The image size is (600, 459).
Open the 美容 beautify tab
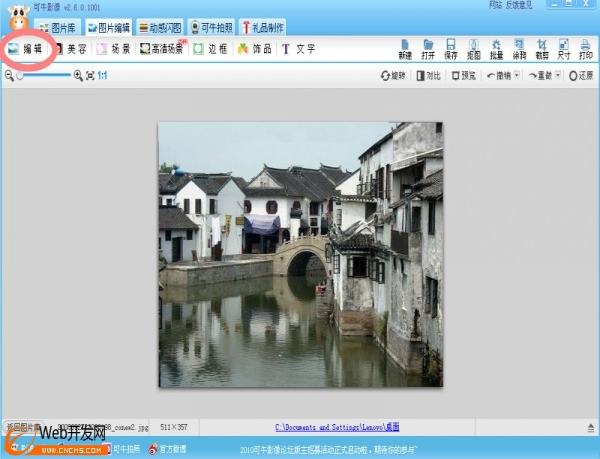[x=70, y=48]
